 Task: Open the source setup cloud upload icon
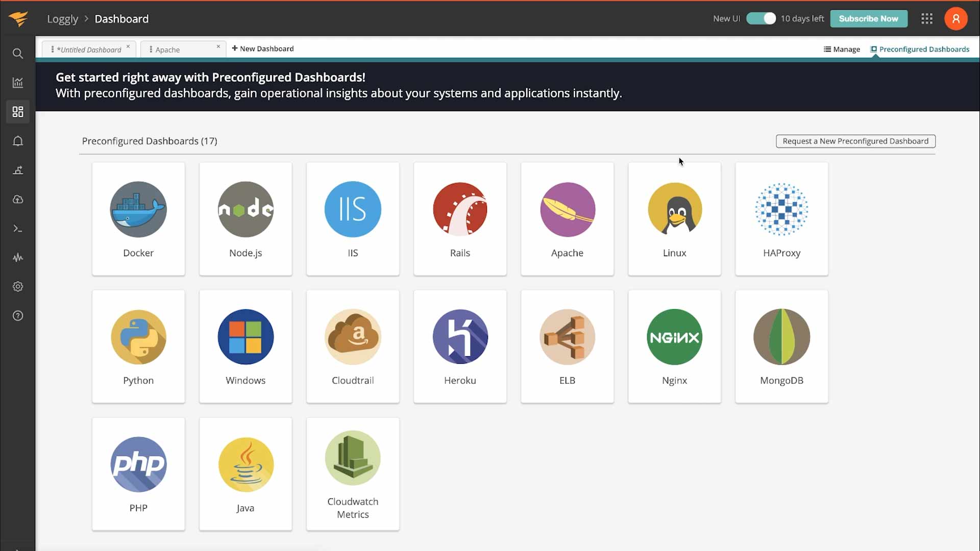18,199
